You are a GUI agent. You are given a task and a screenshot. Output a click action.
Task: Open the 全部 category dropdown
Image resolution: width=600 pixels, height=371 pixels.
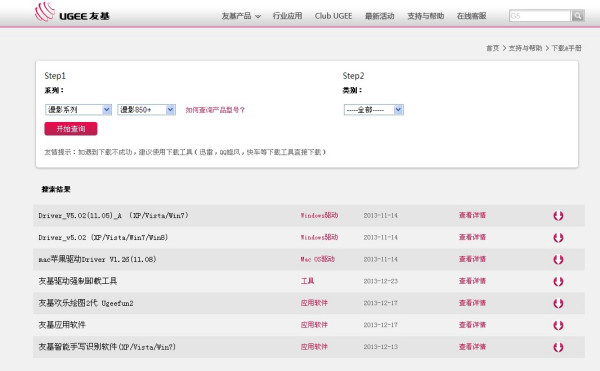[x=373, y=110]
